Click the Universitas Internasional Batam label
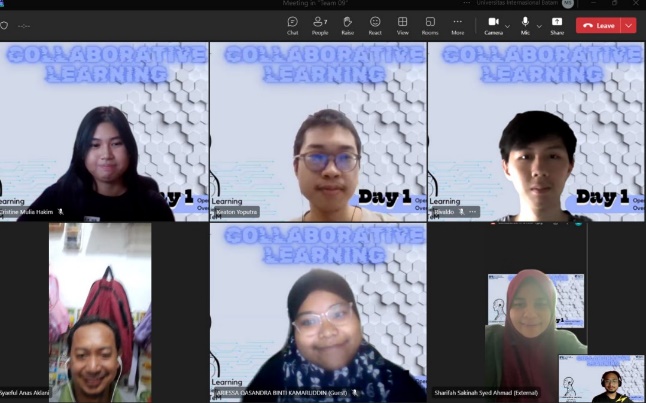Screen dimensions: 646x403 [x=518, y=3]
